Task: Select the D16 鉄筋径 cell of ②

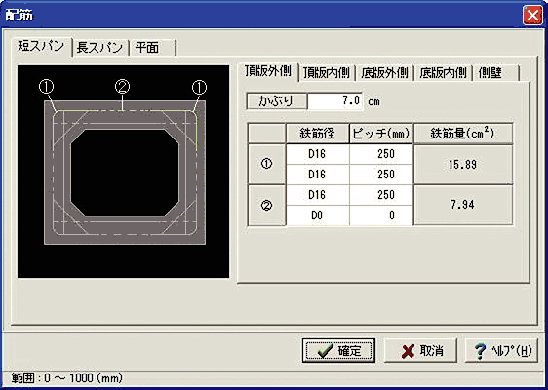Action: point(317,195)
